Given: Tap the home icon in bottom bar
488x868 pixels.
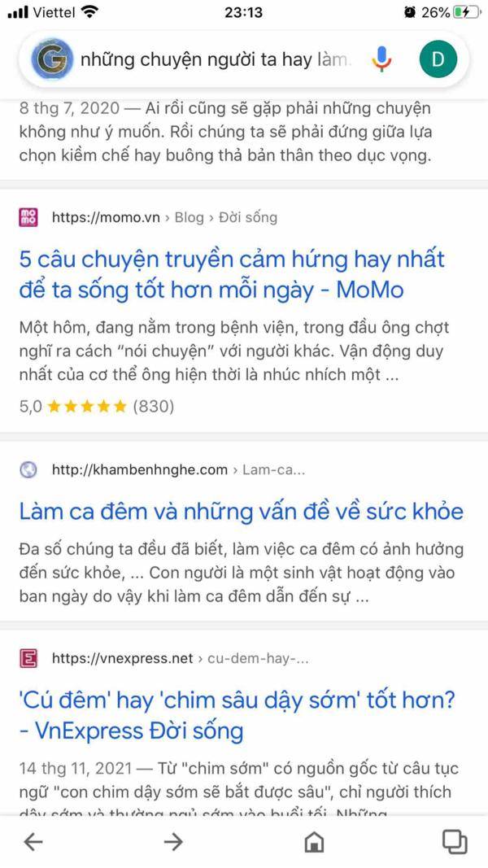Looking at the screenshot, I should pos(314,842).
